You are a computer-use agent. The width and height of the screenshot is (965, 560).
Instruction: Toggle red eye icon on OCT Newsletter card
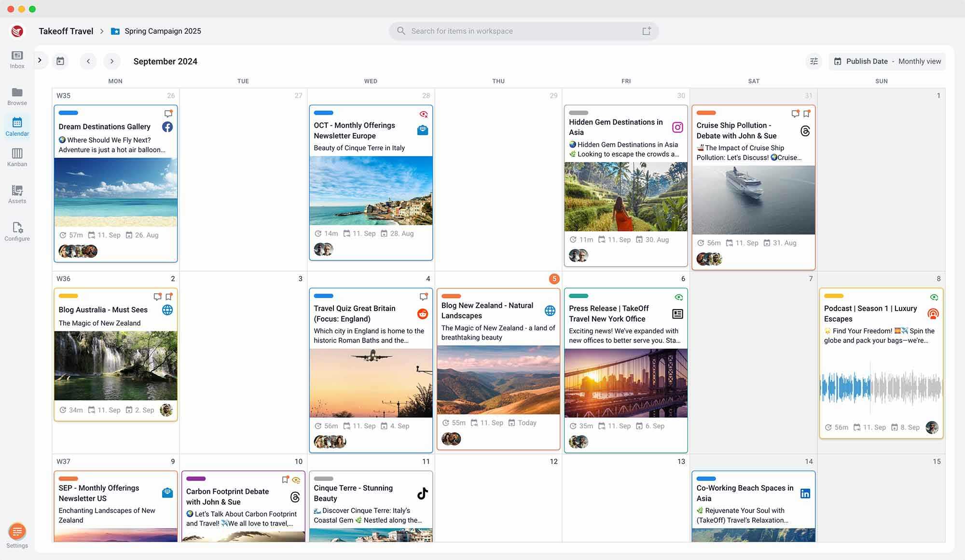424,114
